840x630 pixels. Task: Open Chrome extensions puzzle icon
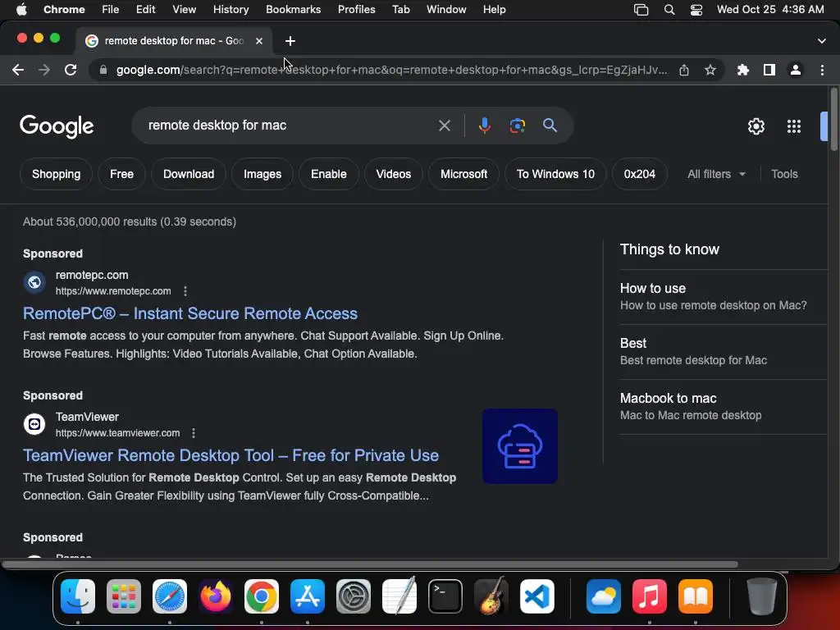(743, 70)
